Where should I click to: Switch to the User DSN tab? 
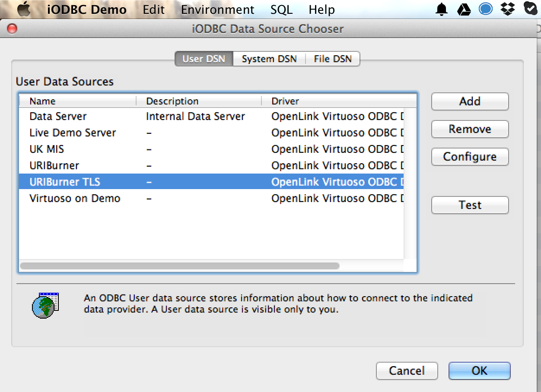click(204, 59)
